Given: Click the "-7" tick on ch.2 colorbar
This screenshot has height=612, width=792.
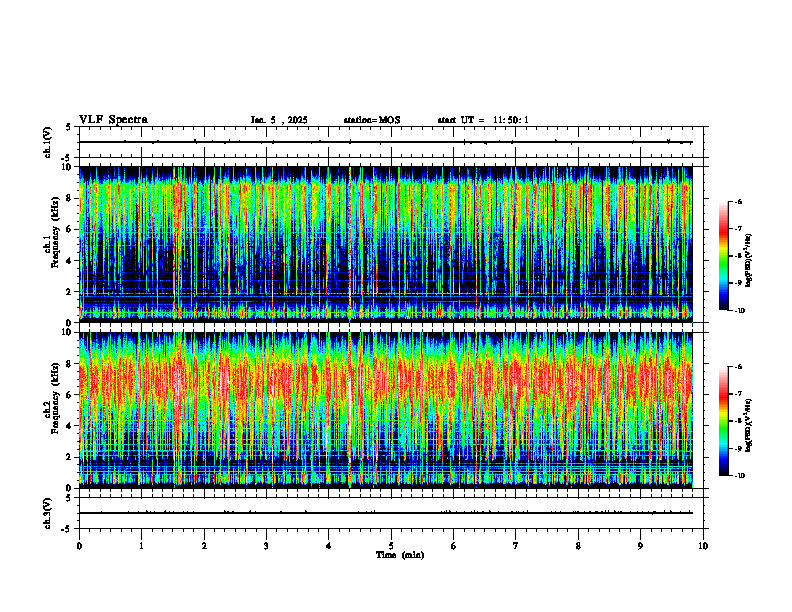Looking at the screenshot, I should (738, 394).
